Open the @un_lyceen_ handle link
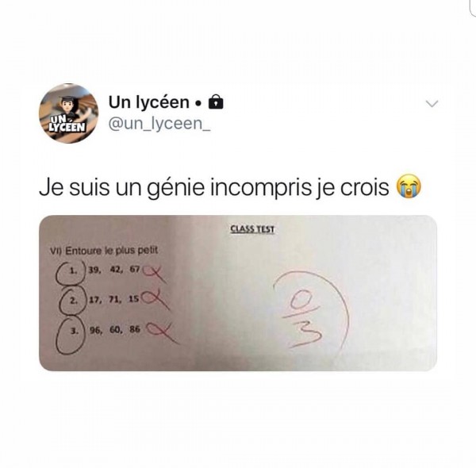 click(x=159, y=124)
